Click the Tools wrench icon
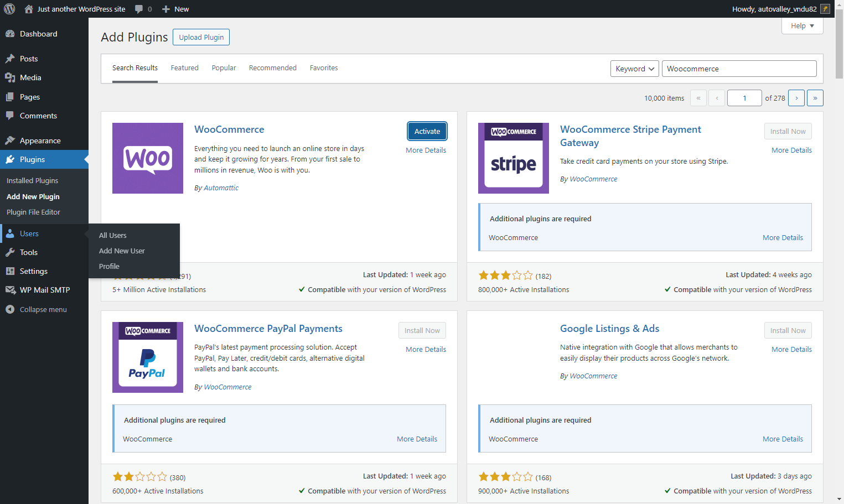The image size is (844, 504). click(x=10, y=252)
